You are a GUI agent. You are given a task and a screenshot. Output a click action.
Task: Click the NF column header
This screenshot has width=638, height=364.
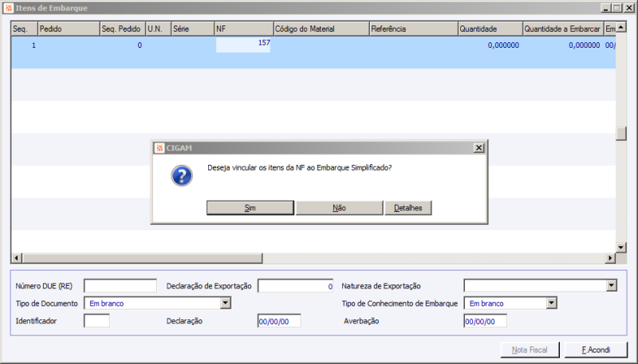[x=244, y=29]
